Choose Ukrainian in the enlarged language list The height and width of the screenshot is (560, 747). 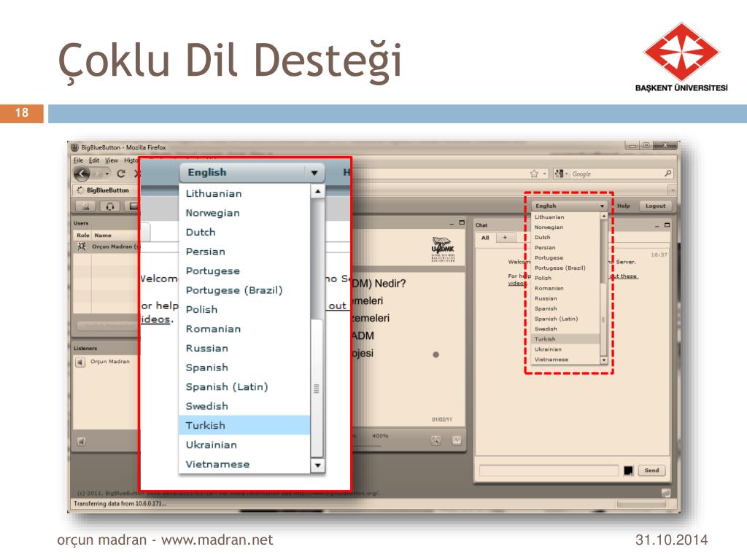(x=244, y=445)
